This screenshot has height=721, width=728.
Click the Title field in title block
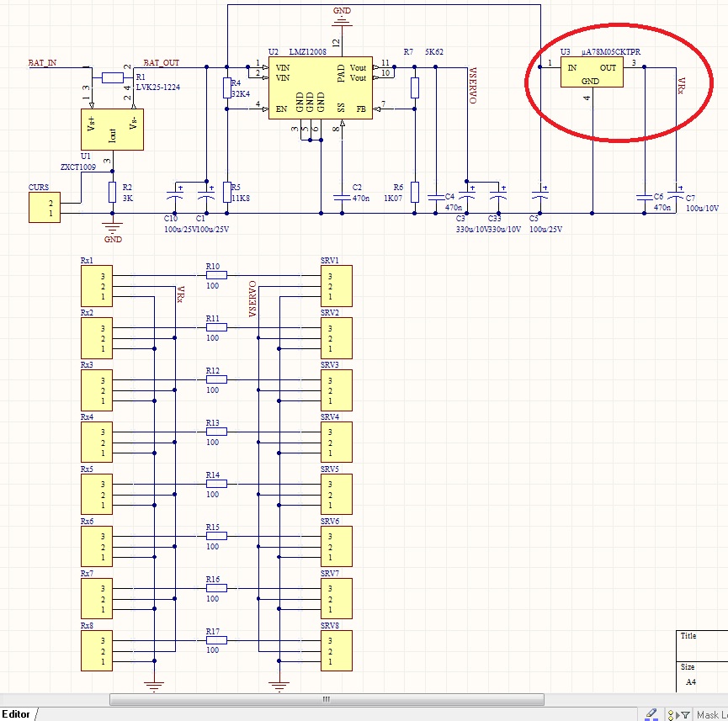[x=702, y=643]
